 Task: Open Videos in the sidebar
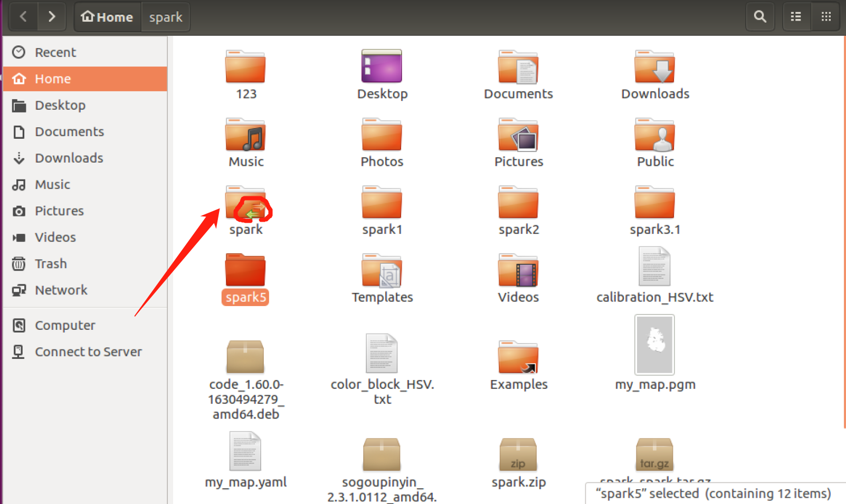coord(85,237)
